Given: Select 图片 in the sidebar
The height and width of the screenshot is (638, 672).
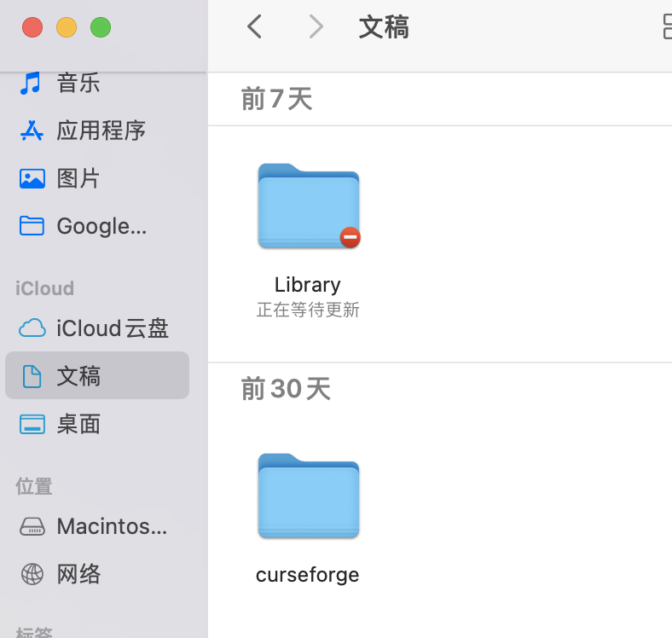Looking at the screenshot, I should (x=78, y=178).
